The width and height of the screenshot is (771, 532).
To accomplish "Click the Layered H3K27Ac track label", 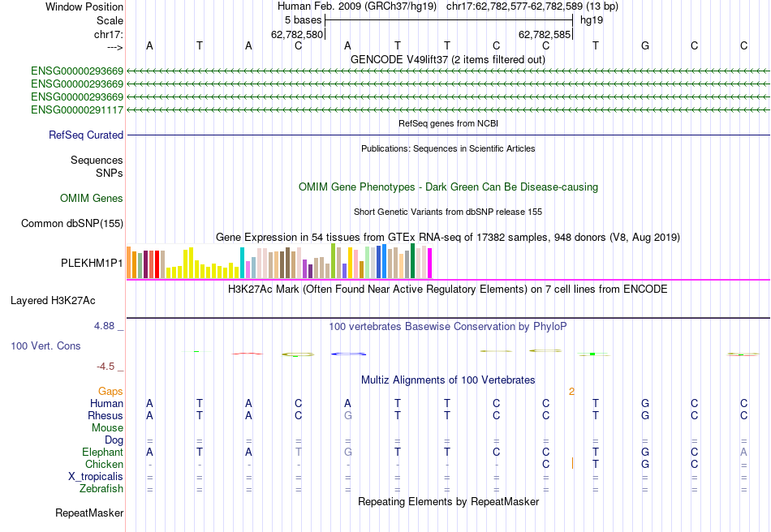I will pos(53,300).
